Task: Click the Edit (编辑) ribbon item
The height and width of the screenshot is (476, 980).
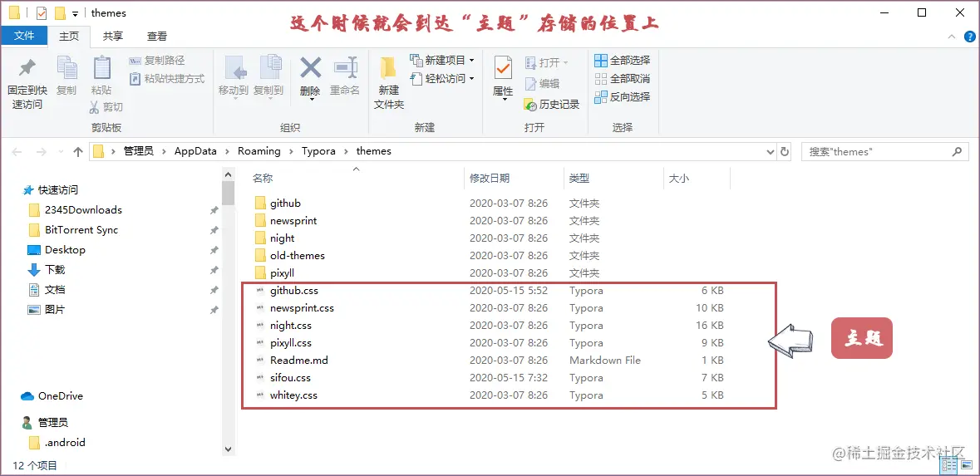Action: pyautogui.click(x=542, y=83)
